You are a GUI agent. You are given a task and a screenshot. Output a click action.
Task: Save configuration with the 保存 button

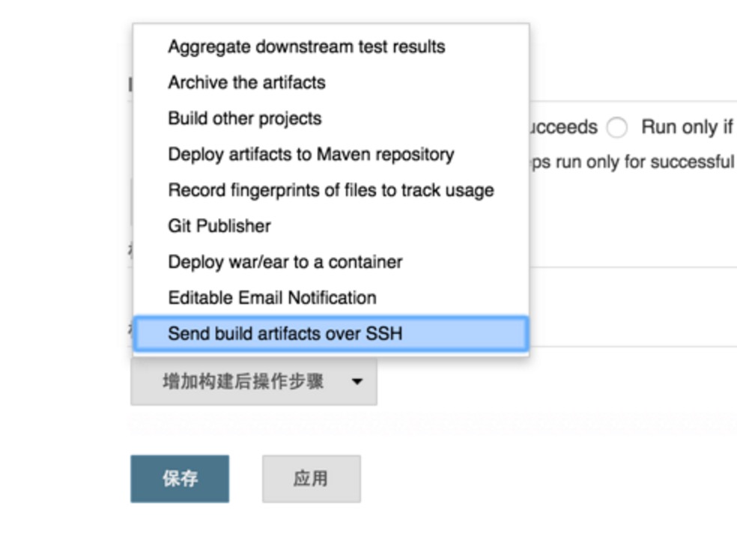coord(180,478)
